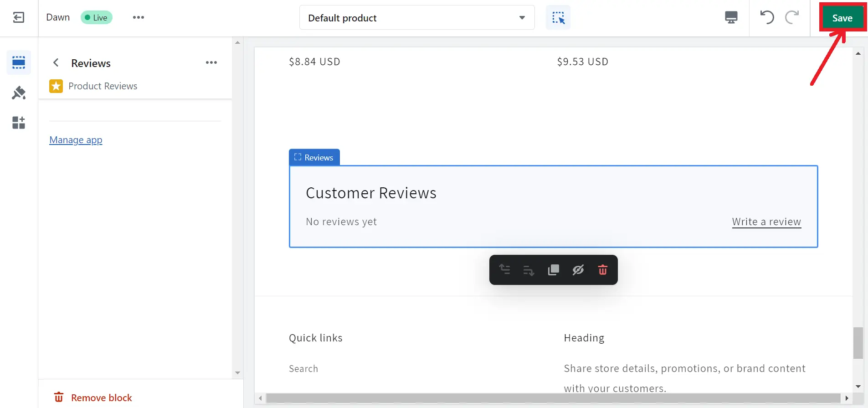Open the Sections panel in the sidebar
The image size is (868, 408).
[19, 62]
